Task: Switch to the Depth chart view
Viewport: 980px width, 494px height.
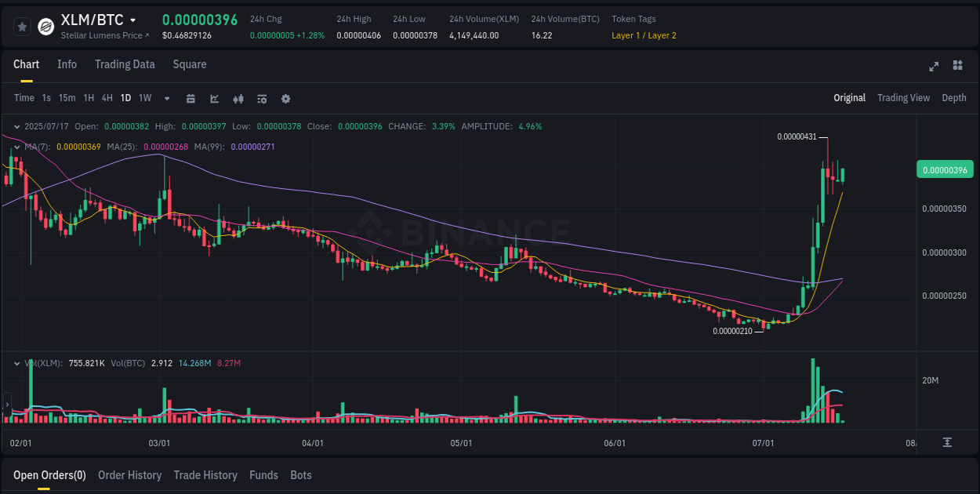Action: pyautogui.click(x=953, y=98)
